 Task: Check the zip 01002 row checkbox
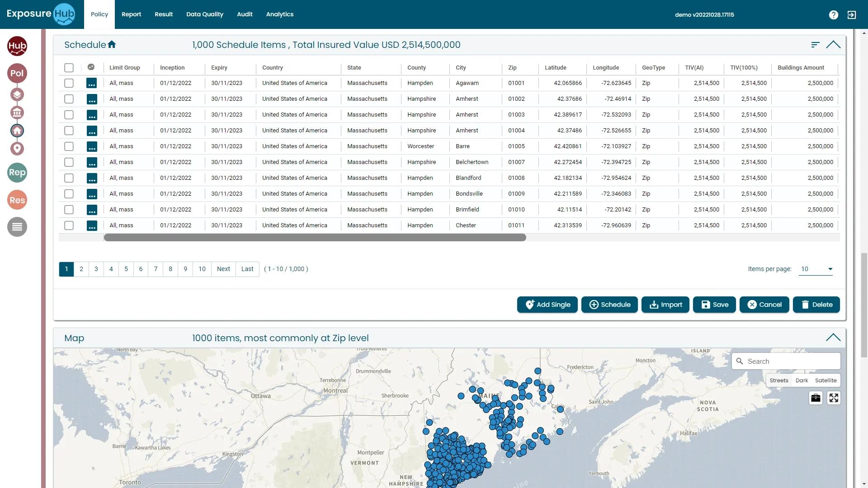[x=69, y=99]
